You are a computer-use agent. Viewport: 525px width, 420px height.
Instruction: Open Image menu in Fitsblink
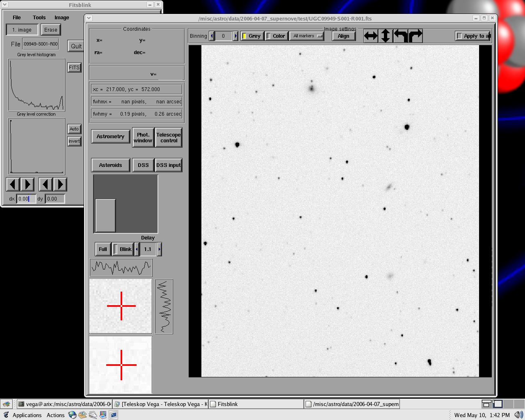(62, 17)
